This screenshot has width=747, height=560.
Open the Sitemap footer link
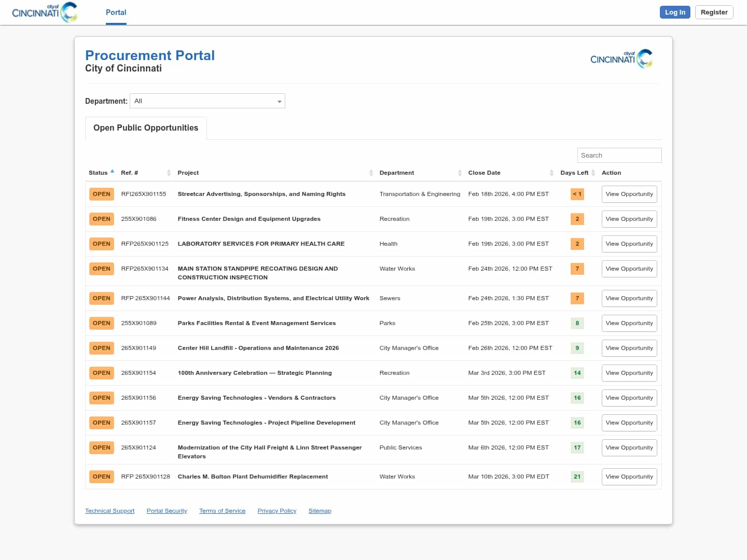tap(320, 511)
